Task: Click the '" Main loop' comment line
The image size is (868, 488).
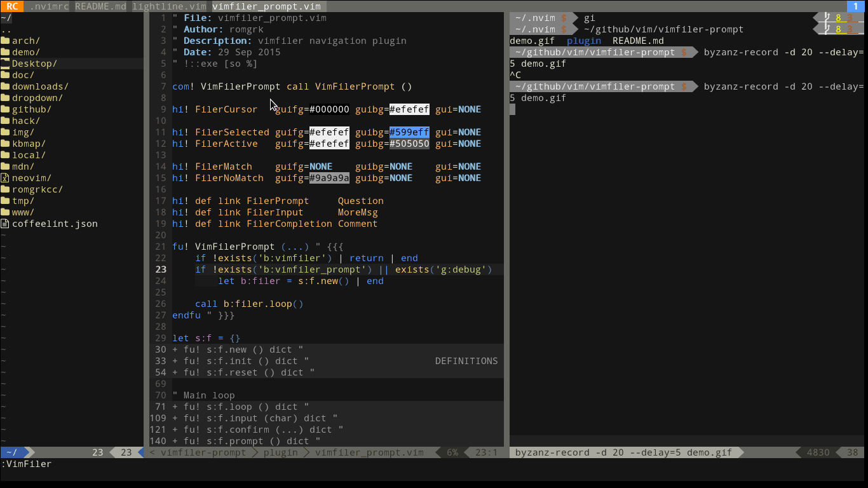Action: [x=203, y=395]
